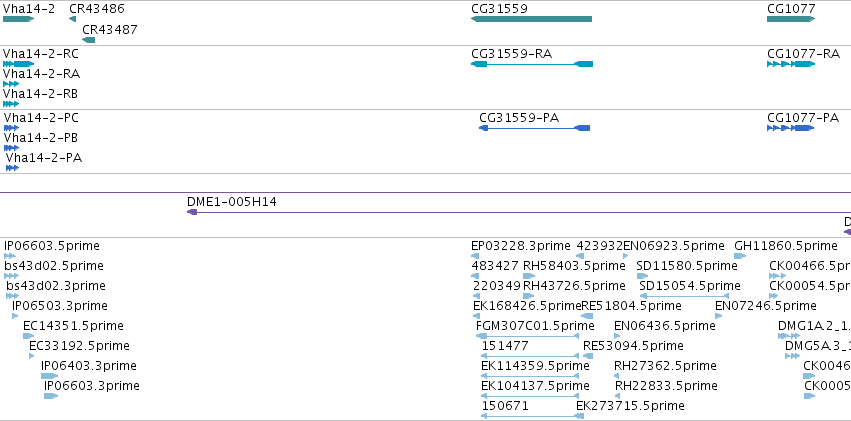This screenshot has width=851, height=421.
Task: Select the 150671 EST alignment line
Action: click(x=532, y=416)
